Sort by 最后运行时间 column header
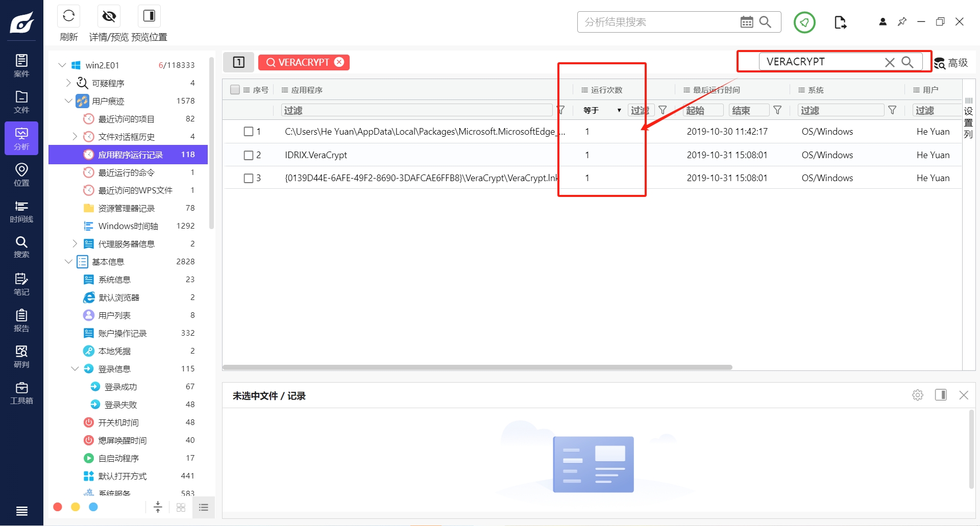980x526 pixels. coord(716,90)
